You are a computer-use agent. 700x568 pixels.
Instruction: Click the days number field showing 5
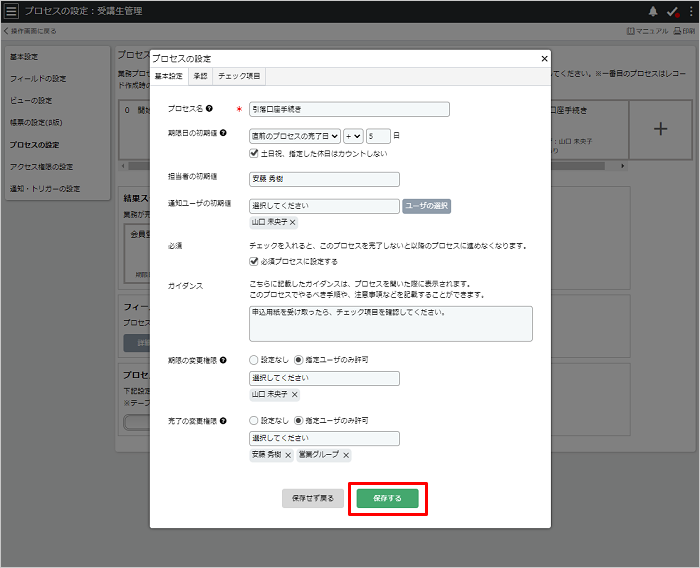tap(378, 136)
